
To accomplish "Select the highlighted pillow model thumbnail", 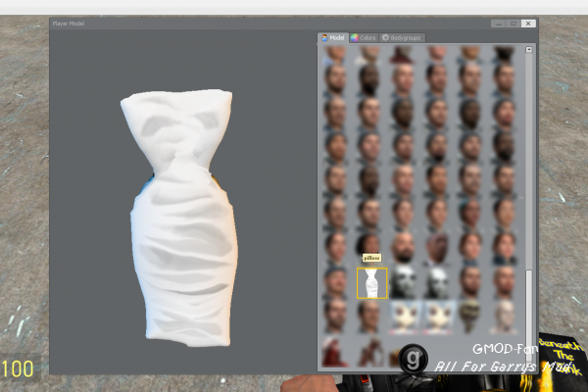I will coord(371,283).
